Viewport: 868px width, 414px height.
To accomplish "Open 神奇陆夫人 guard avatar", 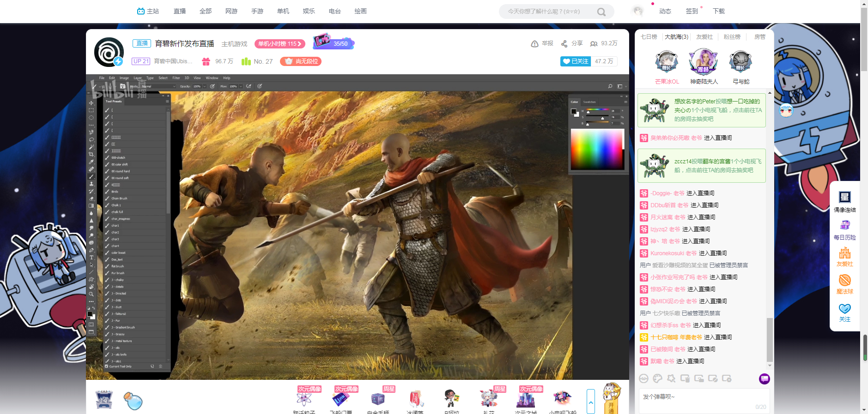I will pos(704,62).
